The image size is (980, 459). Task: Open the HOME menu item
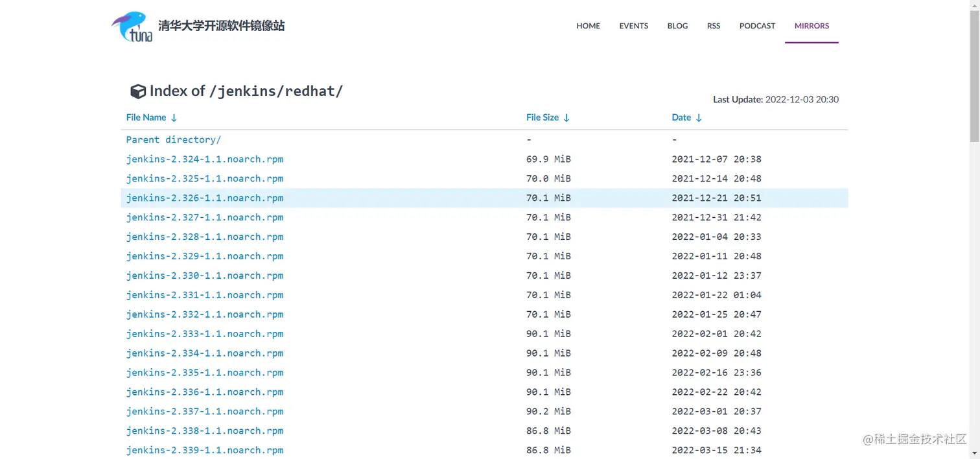click(x=589, y=26)
